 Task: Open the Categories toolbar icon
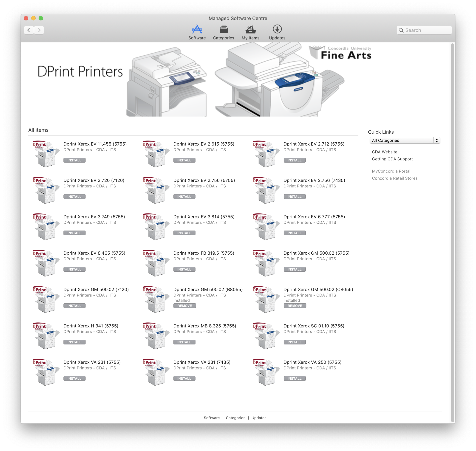coord(223,32)
